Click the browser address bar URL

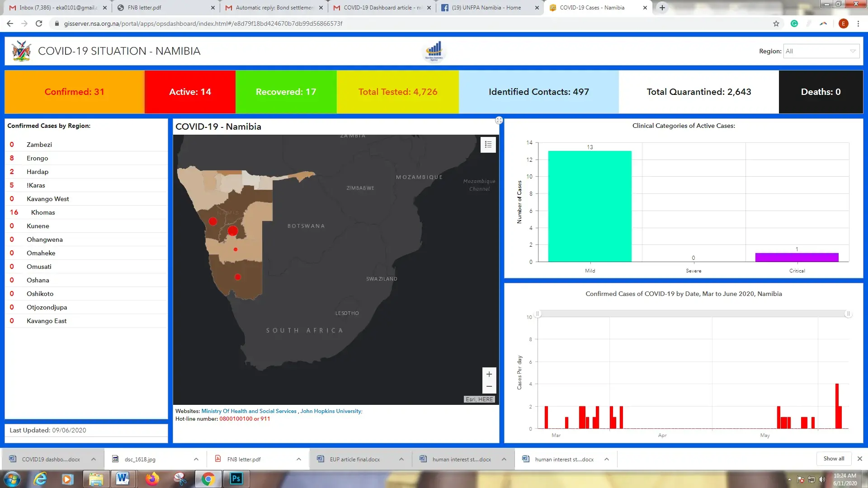[203, 23]
